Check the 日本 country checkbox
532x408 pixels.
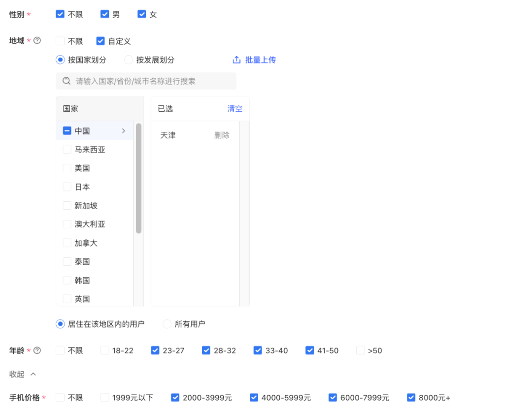point(67,187)
